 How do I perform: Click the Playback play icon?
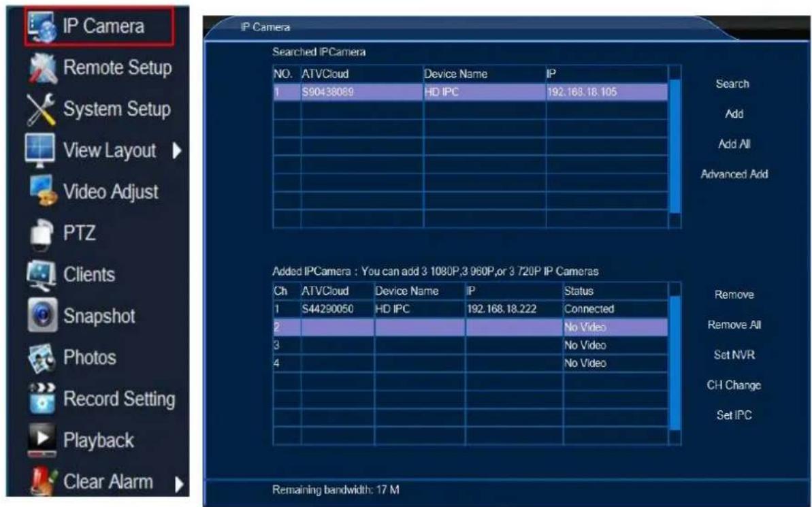[42, 440]
